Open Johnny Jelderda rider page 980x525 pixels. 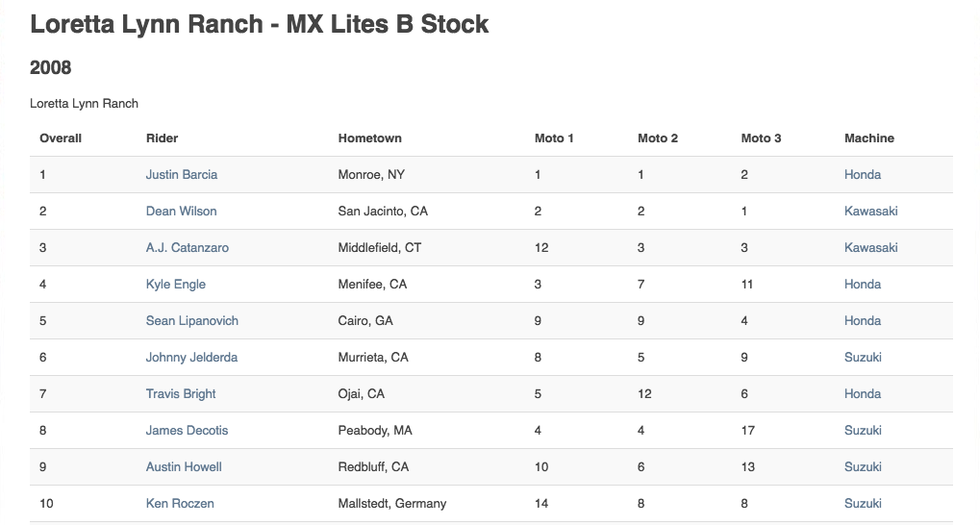click(x=191, y=358)
